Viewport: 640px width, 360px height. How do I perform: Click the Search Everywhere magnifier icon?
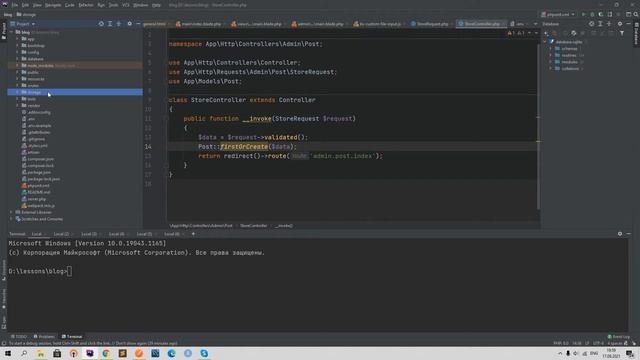pos(636,15)
